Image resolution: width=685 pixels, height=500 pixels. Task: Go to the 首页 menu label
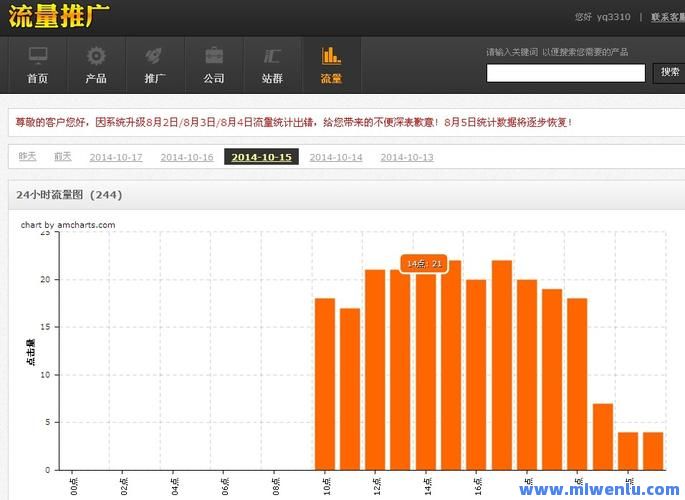pos(38,79)
